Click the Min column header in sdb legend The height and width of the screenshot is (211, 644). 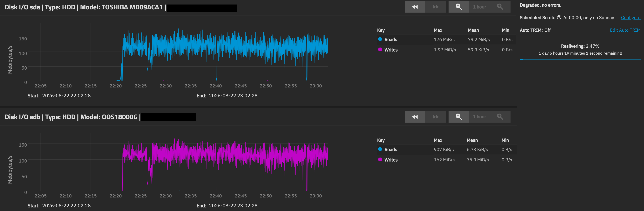(505, 140)
